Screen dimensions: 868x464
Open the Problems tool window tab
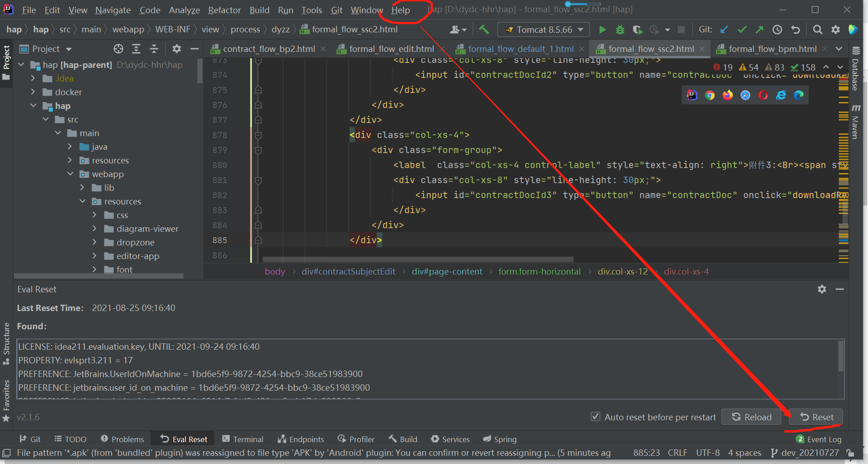(122, 439)
